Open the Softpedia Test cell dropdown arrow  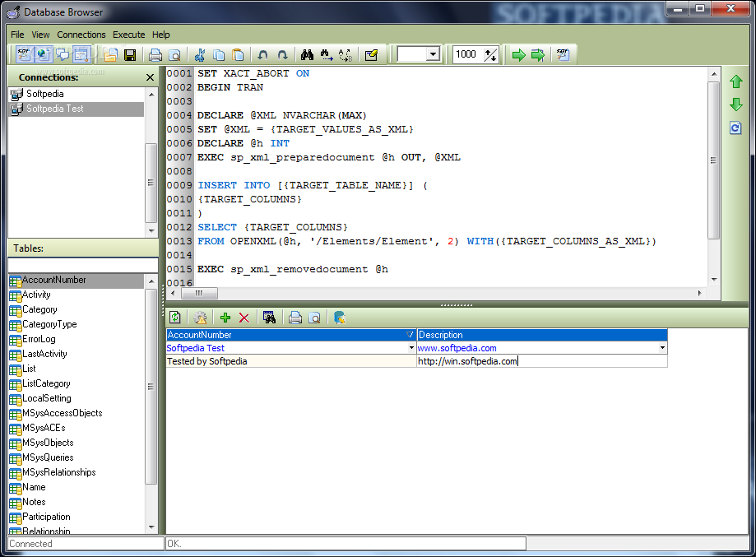click(x=411, y=348)
